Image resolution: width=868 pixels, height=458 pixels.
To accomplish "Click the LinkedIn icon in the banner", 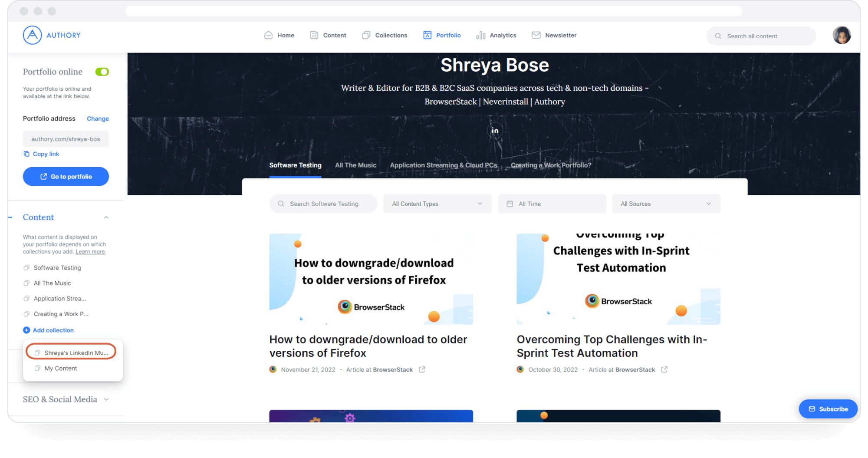I will click(x=495, y=131).
